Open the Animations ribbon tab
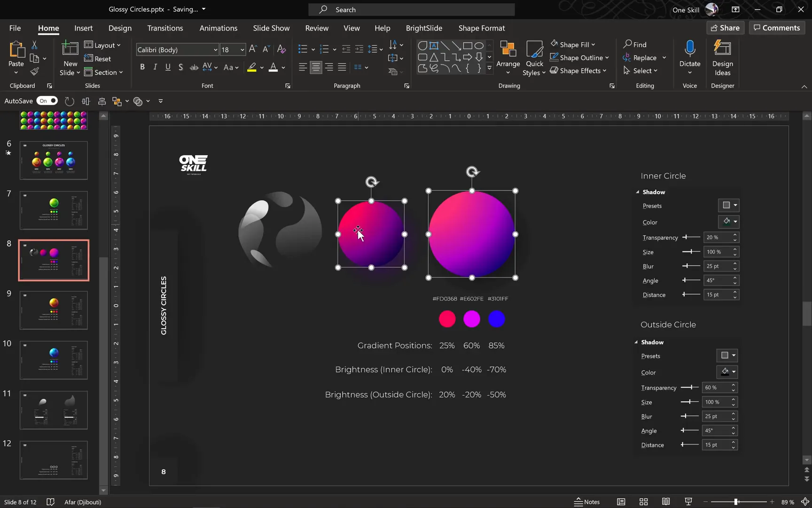 coord(218,28)
